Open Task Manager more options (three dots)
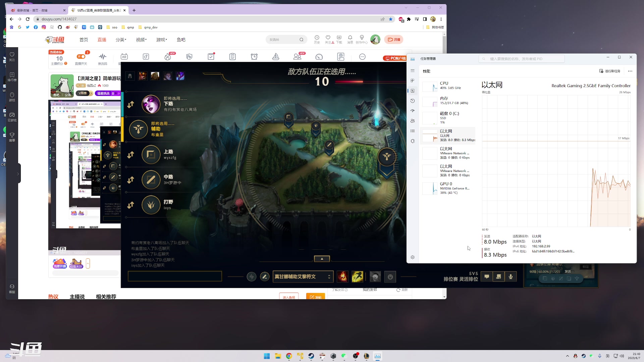The width and height of the screenshot is (644, 362). 630,71
